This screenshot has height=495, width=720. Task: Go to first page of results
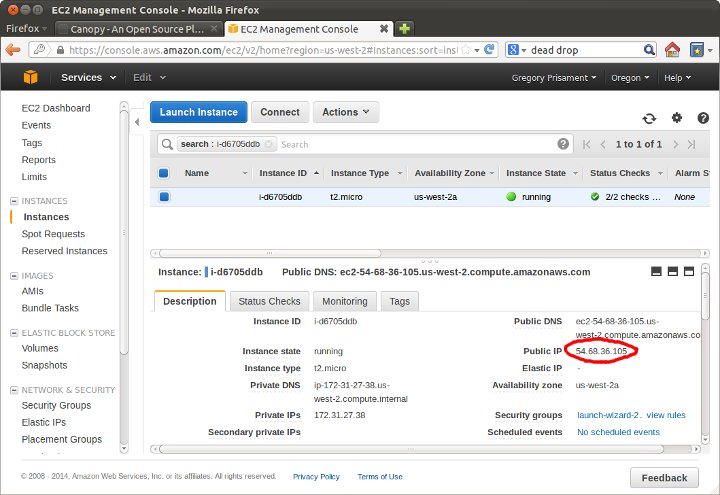click(x=586, y=144)
